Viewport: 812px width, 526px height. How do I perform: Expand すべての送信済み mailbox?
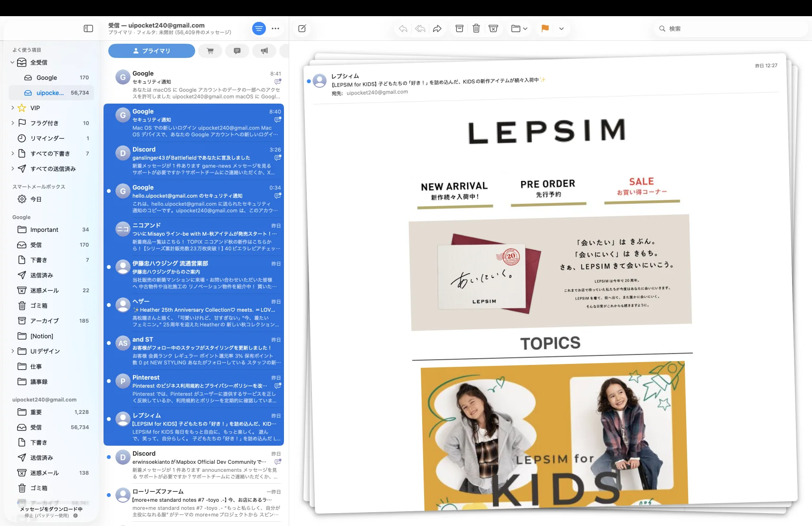click(12, 169)
